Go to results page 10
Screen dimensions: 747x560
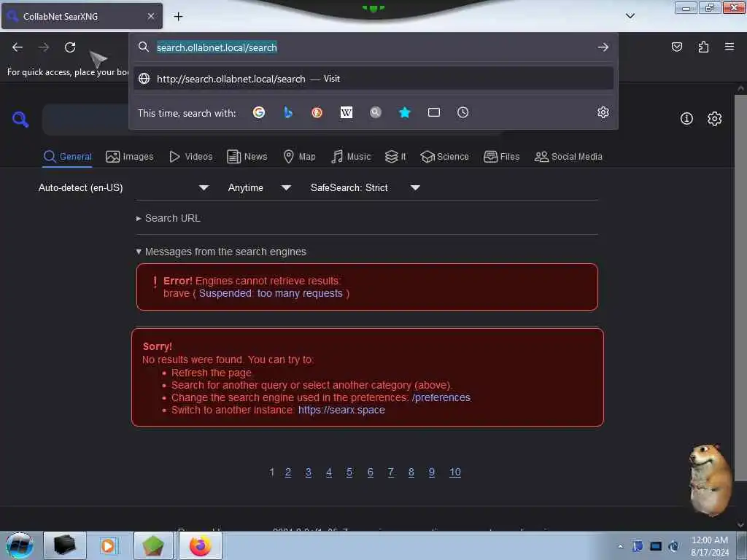[455, 472]
